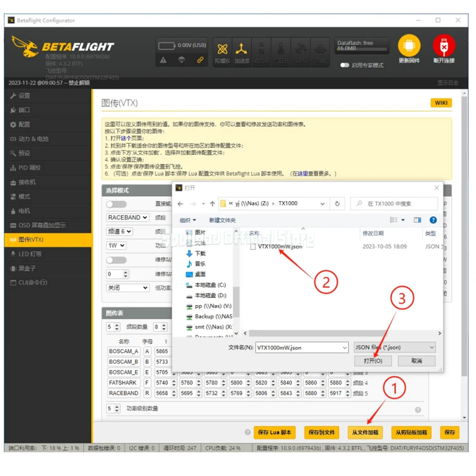Click the link status icon under battery

tap(200, 60)
